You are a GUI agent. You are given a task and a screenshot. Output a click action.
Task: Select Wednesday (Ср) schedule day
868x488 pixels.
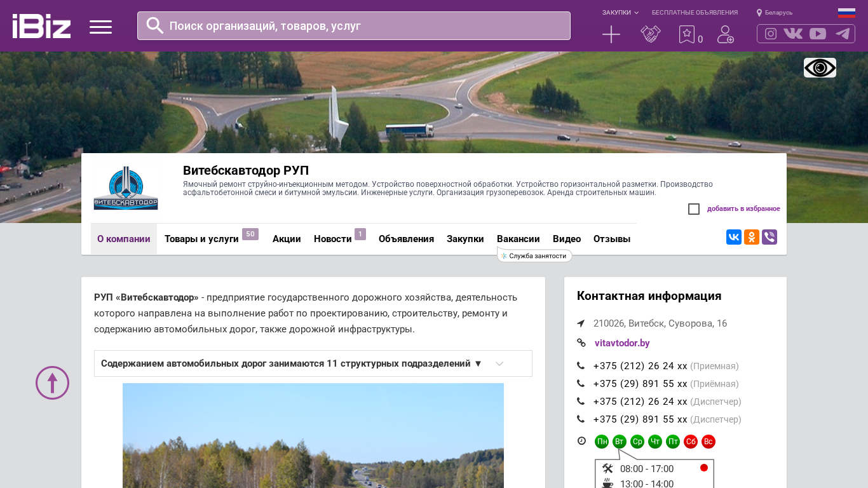(x=637, y=442)
